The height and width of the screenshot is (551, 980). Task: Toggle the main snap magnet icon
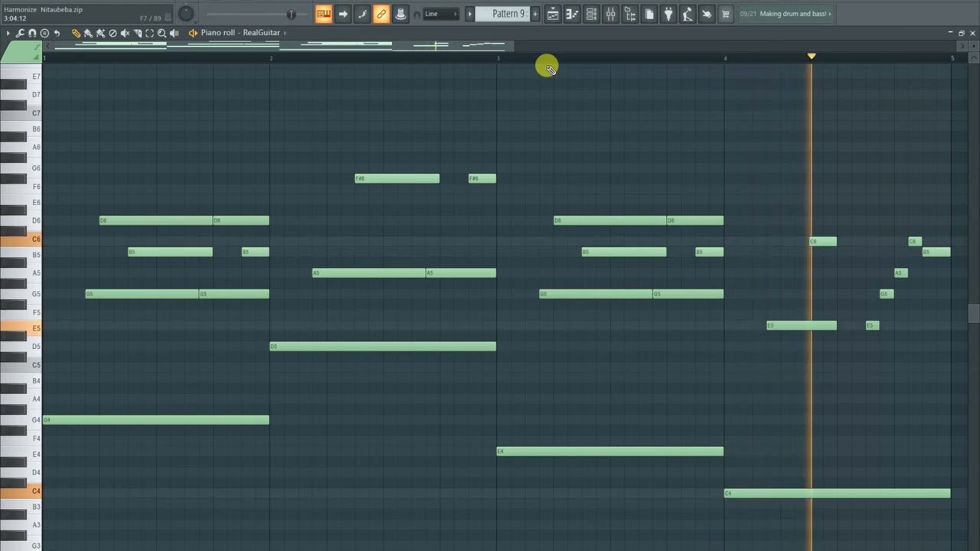[417, 15]
